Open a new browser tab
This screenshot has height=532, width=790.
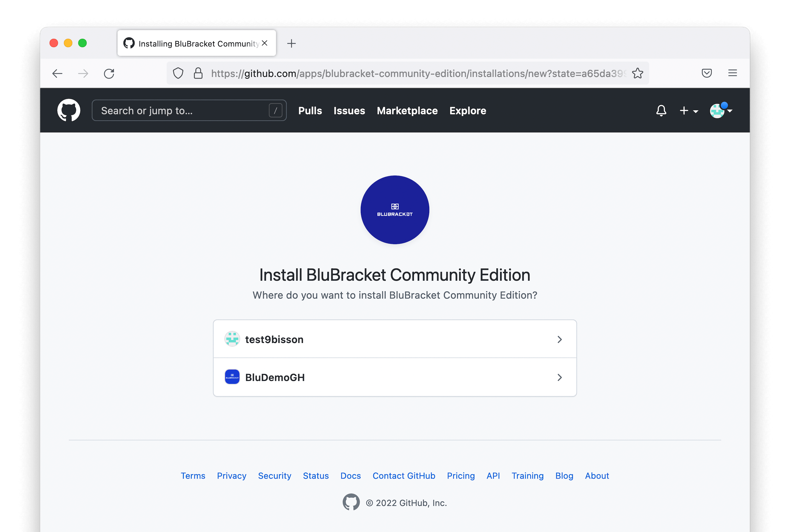pyautogui.click(x=291, y=43)
